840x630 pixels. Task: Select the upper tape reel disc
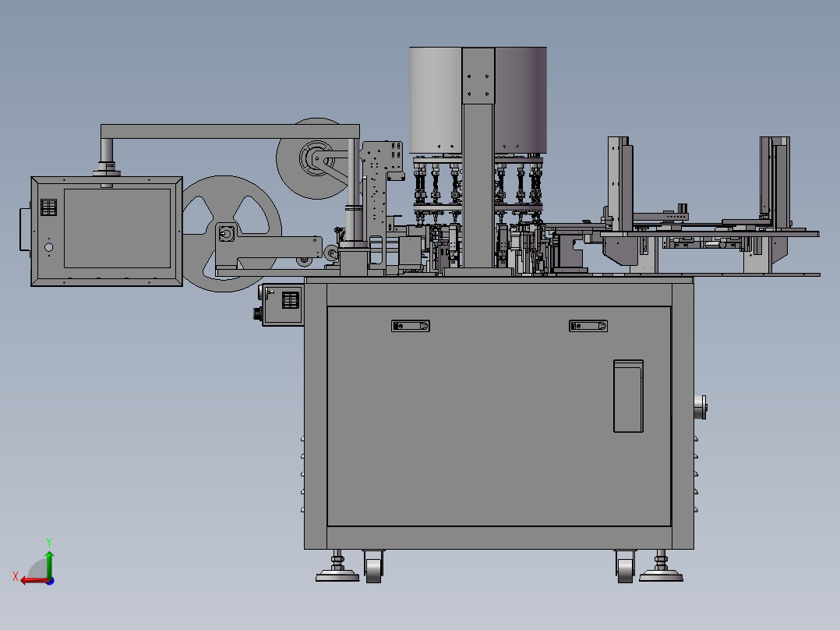click(316, 159)
